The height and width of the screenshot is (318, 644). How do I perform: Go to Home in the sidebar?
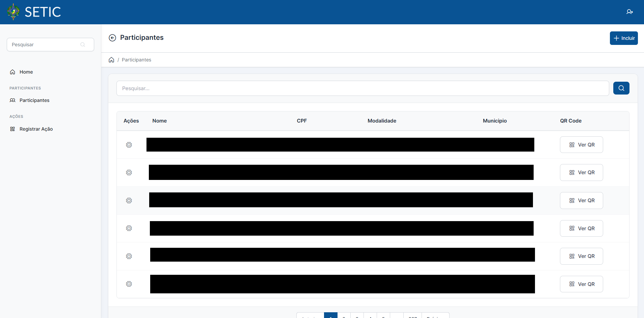click(26, 72)
